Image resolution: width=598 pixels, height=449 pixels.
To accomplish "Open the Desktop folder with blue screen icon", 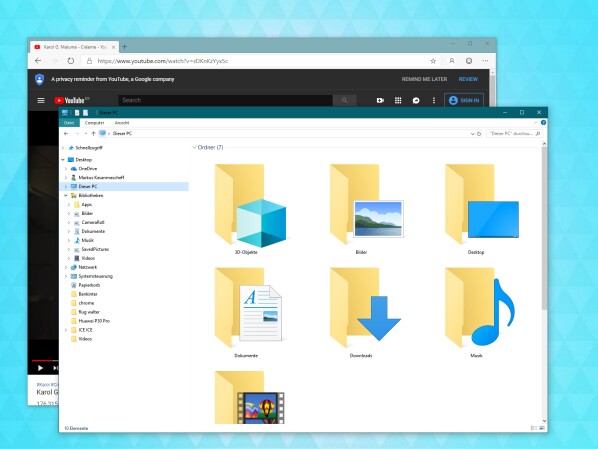I will tap(481, 209).
